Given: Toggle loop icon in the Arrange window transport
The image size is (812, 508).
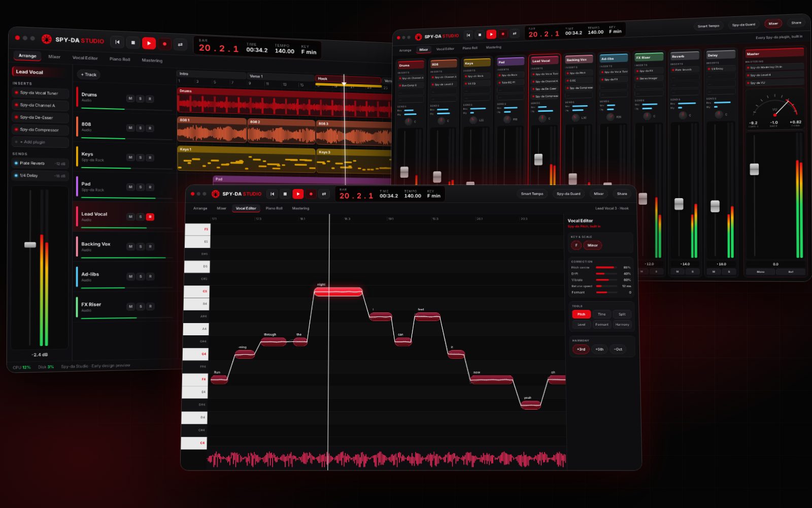Looking at the screenshot, I should point(180,45).
